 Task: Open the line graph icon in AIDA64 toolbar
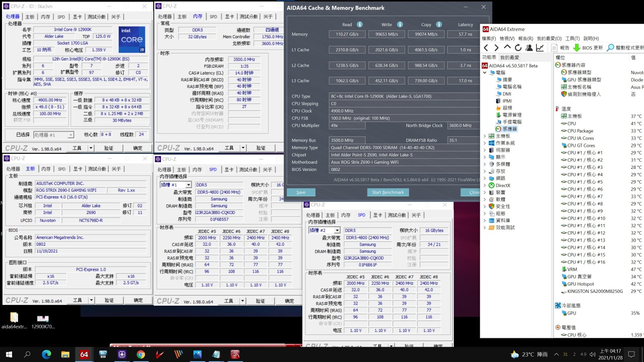pos(540,48)
